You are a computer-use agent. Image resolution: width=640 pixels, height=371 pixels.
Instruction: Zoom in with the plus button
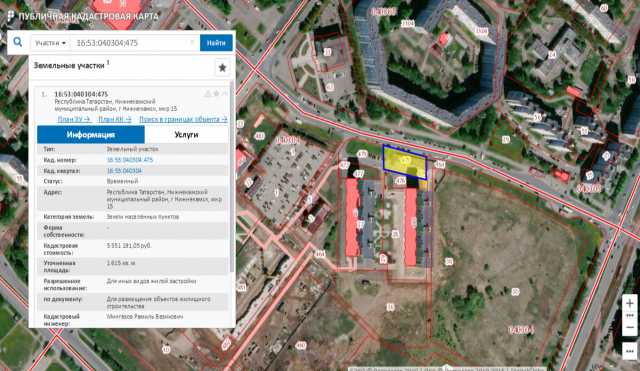click(629, 304)
